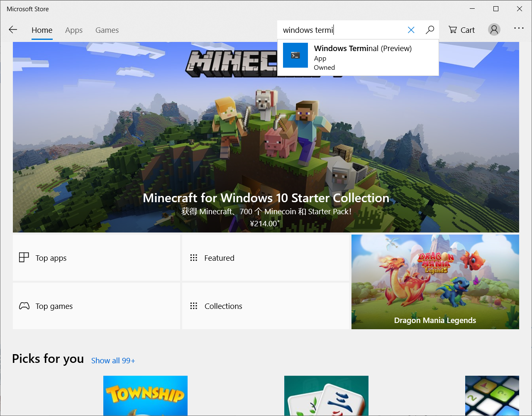The width and height of the screenshot is (532, 416).
Task: Open the Minecraft Starter Collection hero banner
Action: coord(266,137)
